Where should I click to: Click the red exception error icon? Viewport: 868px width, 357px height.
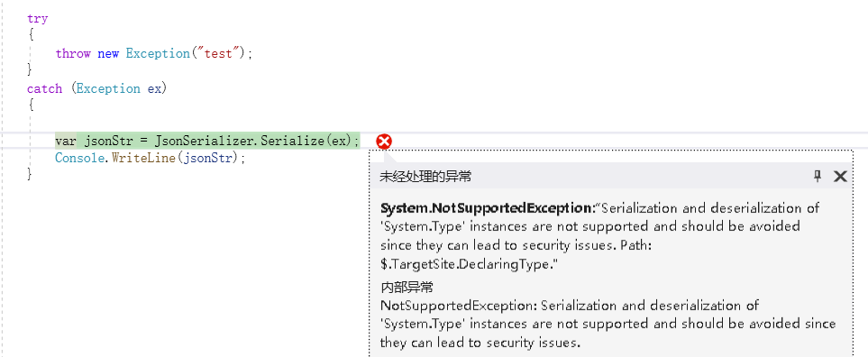click(x=384, y=142)
